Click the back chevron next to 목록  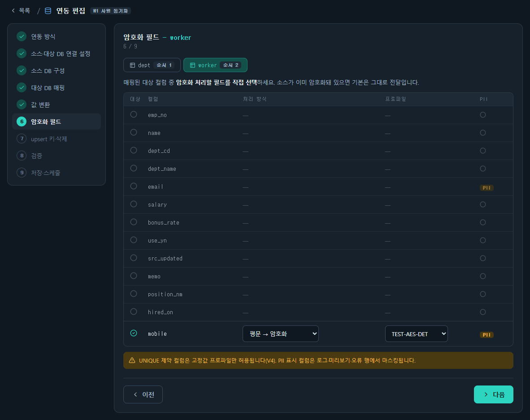pos(13,11)
